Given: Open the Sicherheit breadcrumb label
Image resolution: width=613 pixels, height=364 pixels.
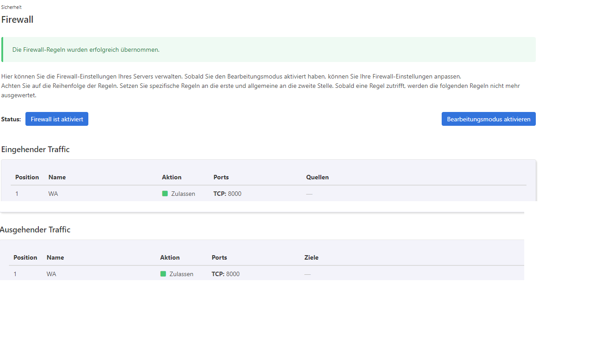Looking at the screenshot, I should 11,7.
